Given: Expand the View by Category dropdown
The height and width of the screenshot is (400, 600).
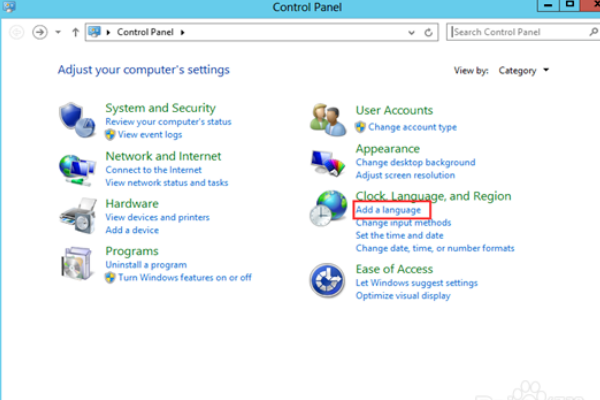Looking at the screenshot, I should [531, 71].
